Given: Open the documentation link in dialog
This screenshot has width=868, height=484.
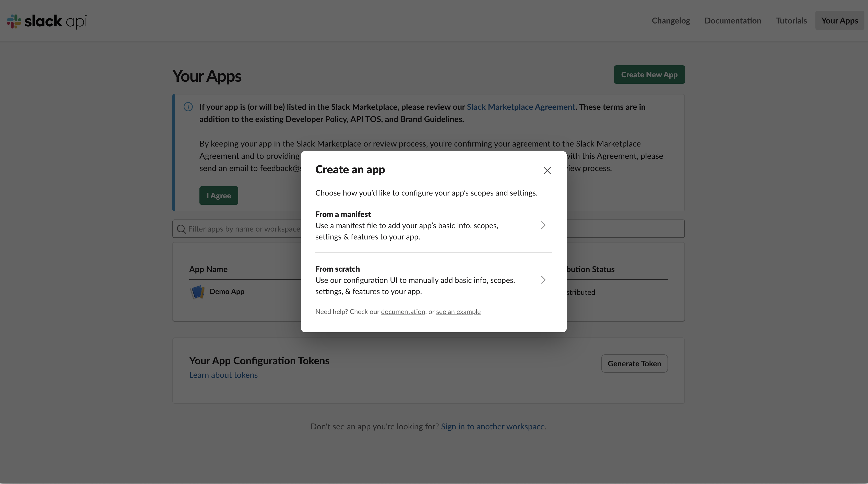Looking at the screenshot, I should (x=403, y=311).
